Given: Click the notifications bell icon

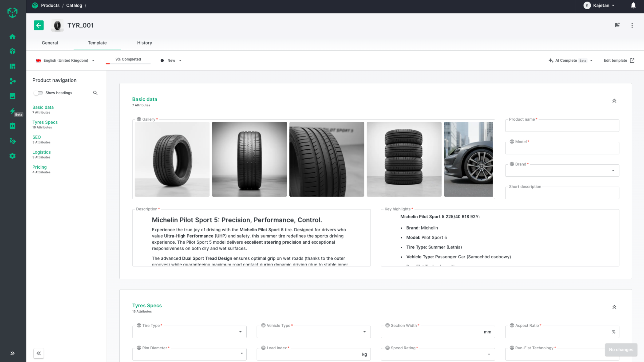Looking at the screenshot, I should pyautogui.click(x=633, y=6).
